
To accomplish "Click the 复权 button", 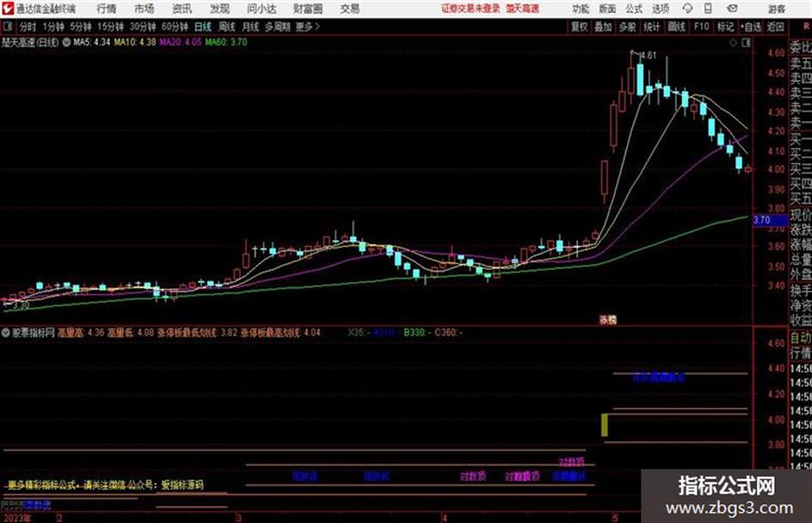I will point(579,27).
